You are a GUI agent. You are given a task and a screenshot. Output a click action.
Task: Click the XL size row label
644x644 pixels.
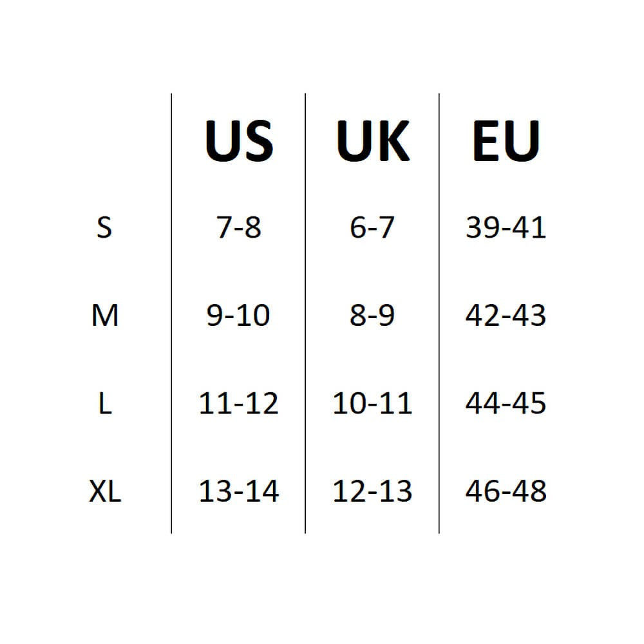click(x=104, y=492)
